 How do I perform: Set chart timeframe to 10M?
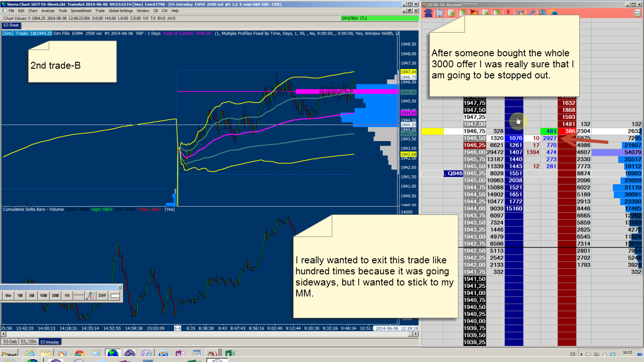click(43, 296)
